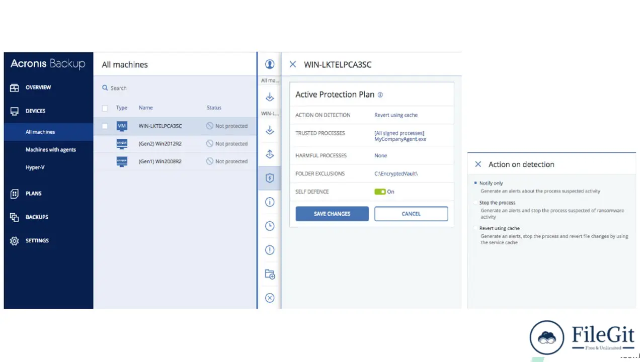
Task: Click Not protected status icon for WIN-LKTELPCA3SC
Action: tap(210, 126)
